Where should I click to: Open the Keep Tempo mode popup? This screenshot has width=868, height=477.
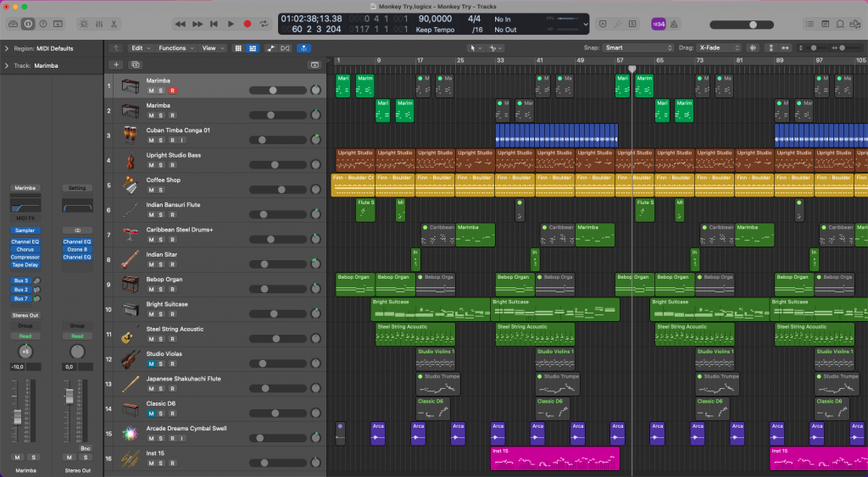pos(435,30)
